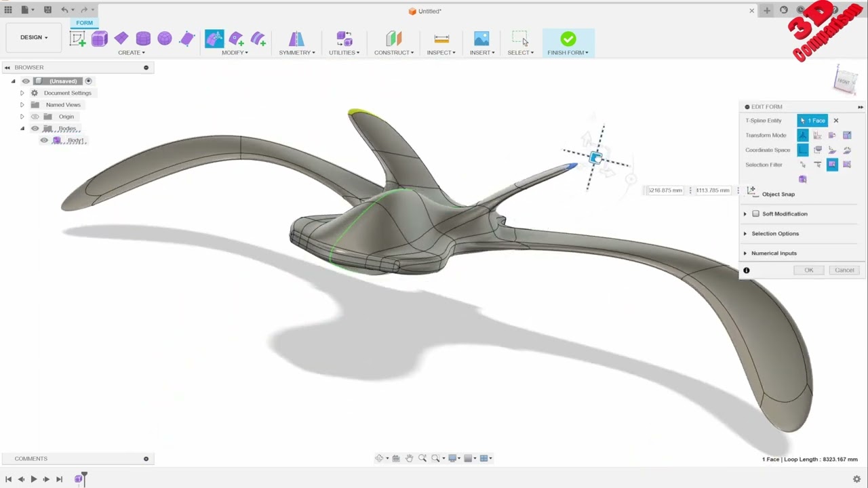868x488 pixels.
Task: Open the MODIFY menu
Action: [235, 53]
